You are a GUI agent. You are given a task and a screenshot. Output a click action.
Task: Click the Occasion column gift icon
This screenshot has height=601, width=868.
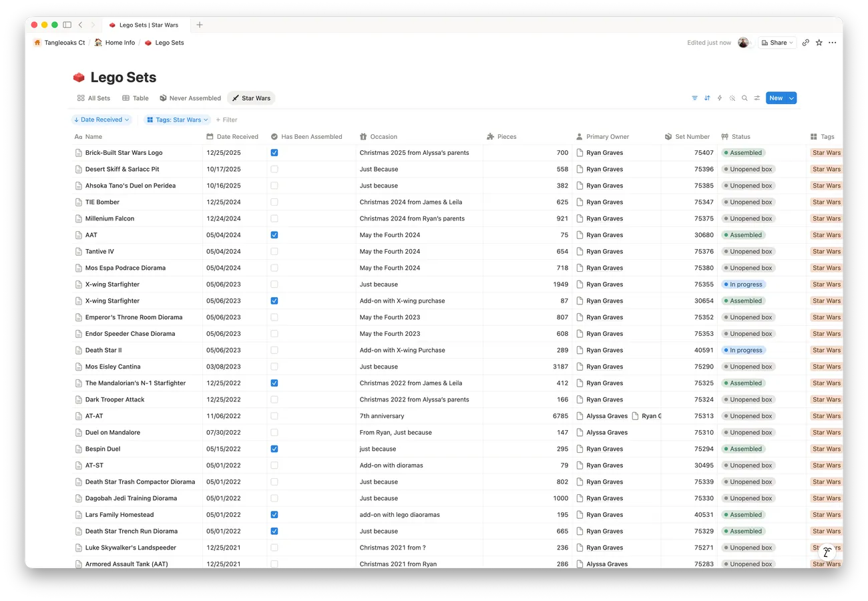point(363,136)
